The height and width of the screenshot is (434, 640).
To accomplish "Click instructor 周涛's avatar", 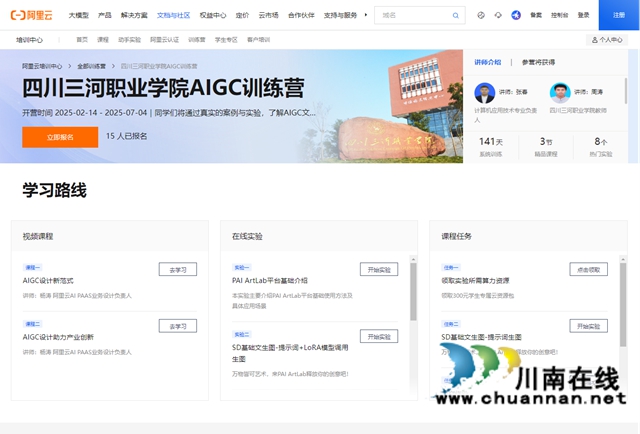I will pos(560,93).
